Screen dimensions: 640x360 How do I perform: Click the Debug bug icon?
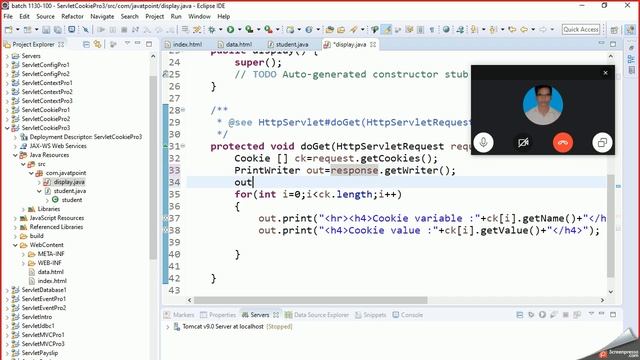pyautogui.click(x=211, y=29)
